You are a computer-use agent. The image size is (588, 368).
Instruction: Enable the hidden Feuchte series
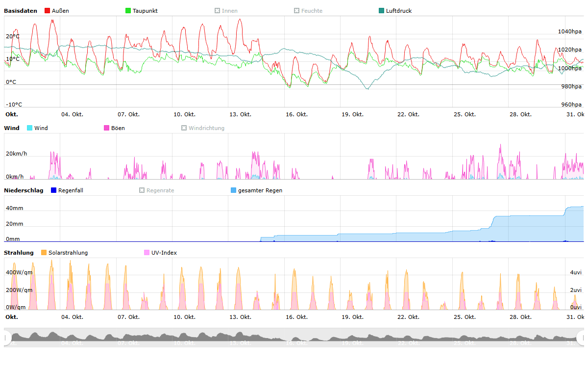click(x=308, y=11)
